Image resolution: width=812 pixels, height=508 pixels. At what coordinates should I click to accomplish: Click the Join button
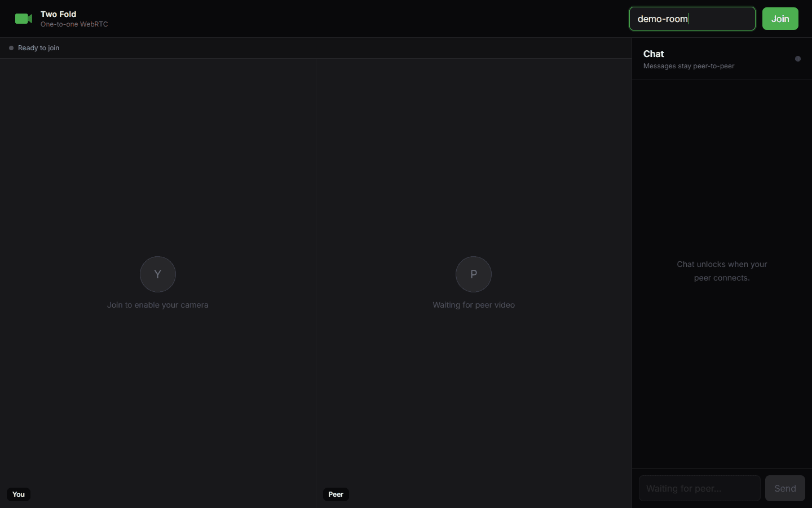coord(780,19)
